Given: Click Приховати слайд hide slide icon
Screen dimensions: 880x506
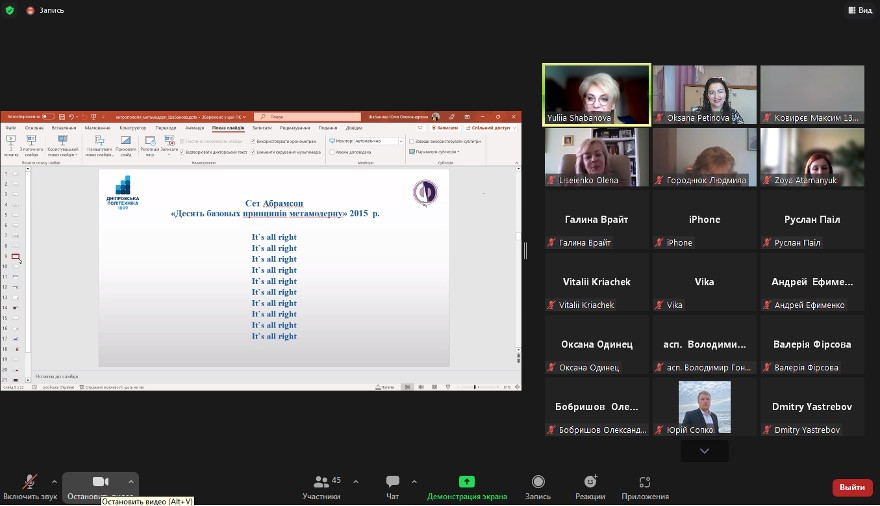Looking at the screenshot, I should tap(126, 145).
